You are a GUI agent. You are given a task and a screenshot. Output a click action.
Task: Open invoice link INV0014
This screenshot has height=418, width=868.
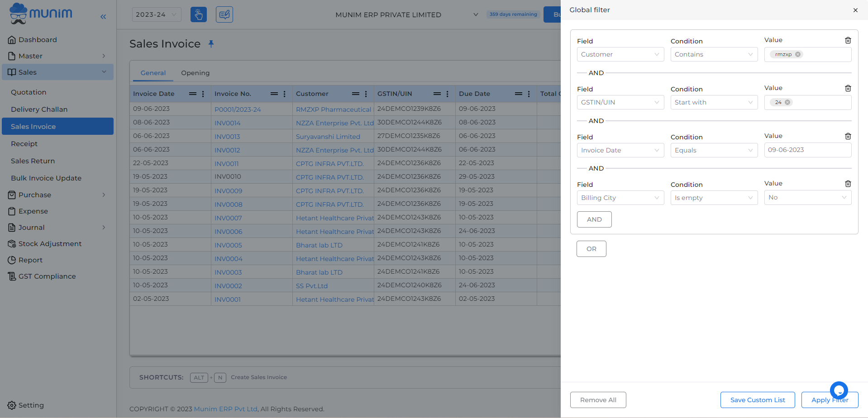click(228, 123)
